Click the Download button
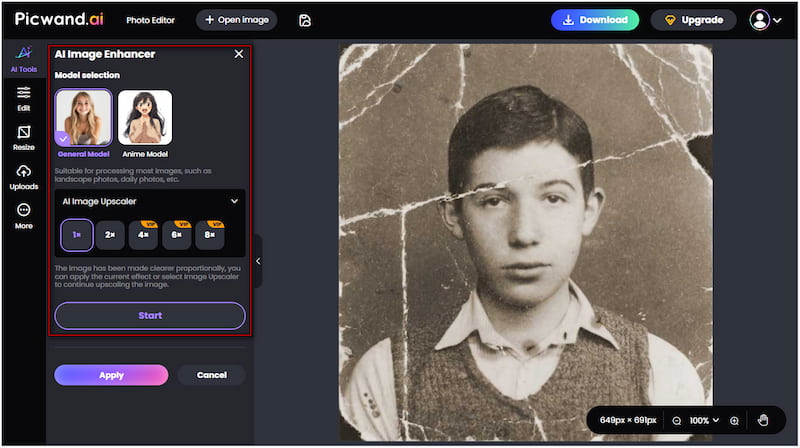The height and width of the screenshot is (448, 800). point(594,20)
